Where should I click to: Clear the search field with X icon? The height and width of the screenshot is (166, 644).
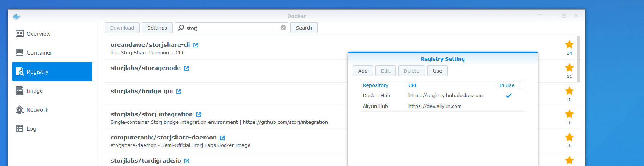click(x=283, y=28)
